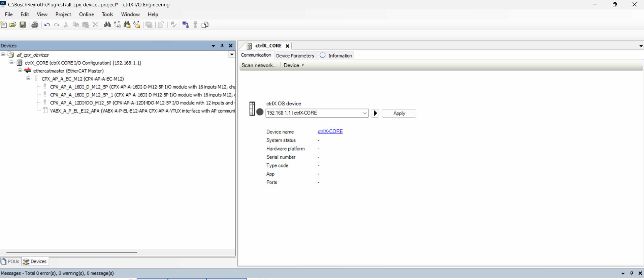Click the two overlapping pages toolbar icon
644x280 pixels.
(x=205, y=25)
